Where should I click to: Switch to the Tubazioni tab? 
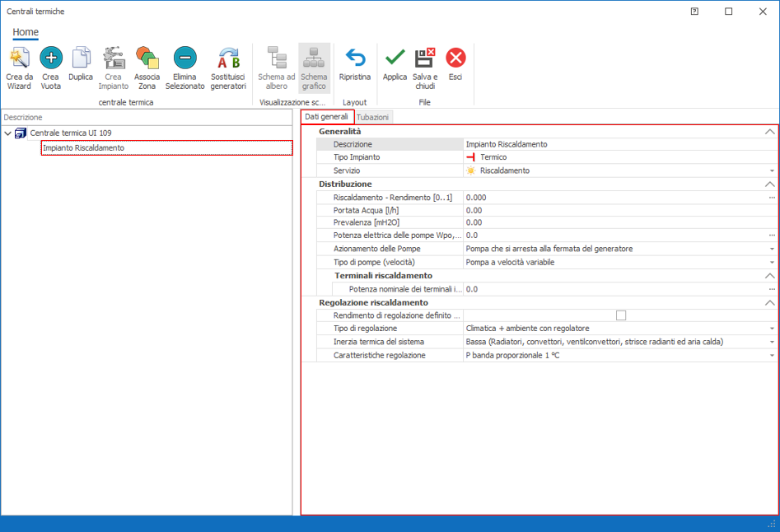pyautogui.click(x=372, y=117)
